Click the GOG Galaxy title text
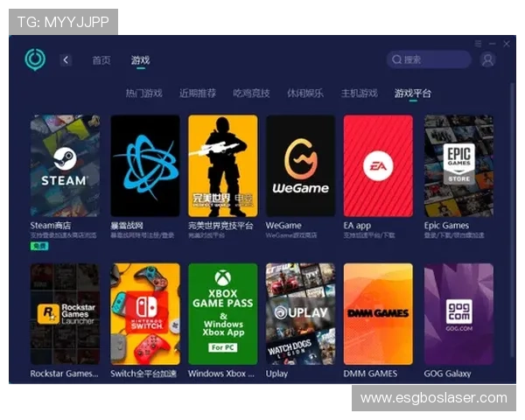 coord(448,374)
